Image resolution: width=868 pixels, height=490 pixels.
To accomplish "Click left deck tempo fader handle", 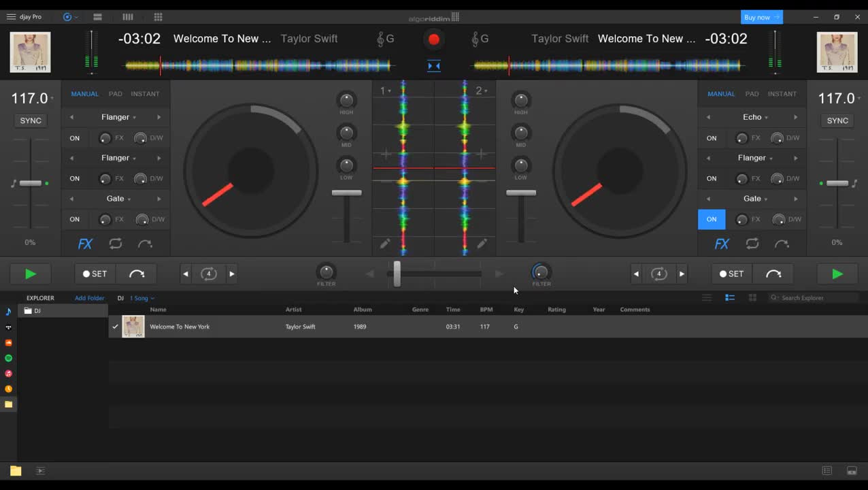I will coord(31,183).
